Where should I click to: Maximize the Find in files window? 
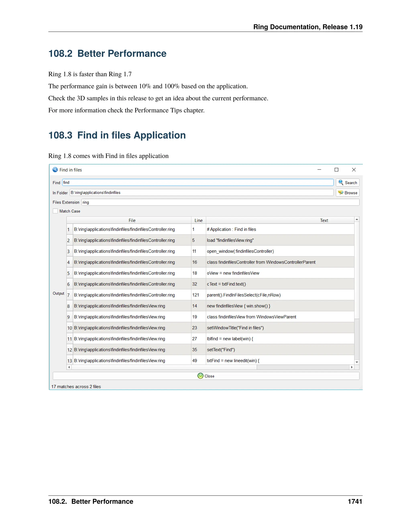pyautogui.click(x=336, y=170)
